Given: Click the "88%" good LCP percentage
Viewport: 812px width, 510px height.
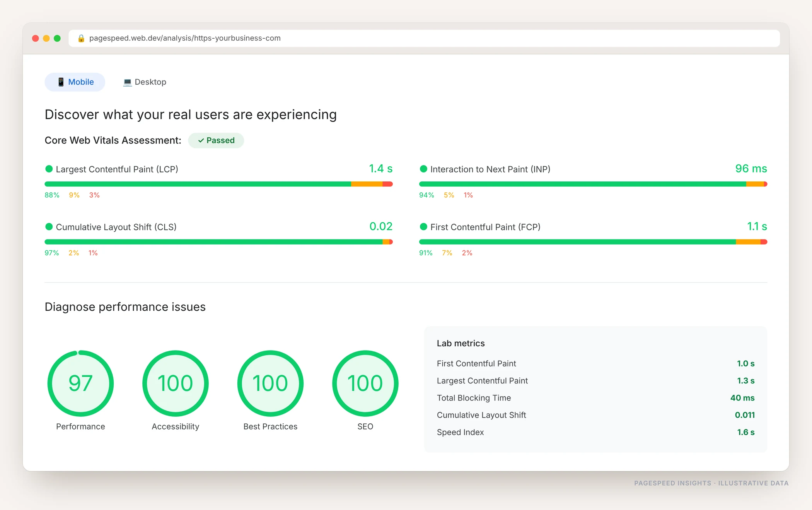Looking at the screenshot, I should pos(52,195).
